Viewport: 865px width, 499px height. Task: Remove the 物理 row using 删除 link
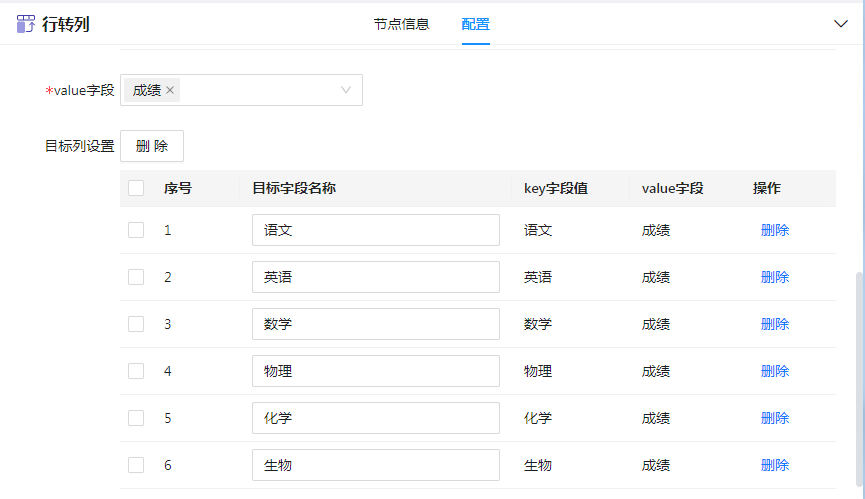(774, 371)
